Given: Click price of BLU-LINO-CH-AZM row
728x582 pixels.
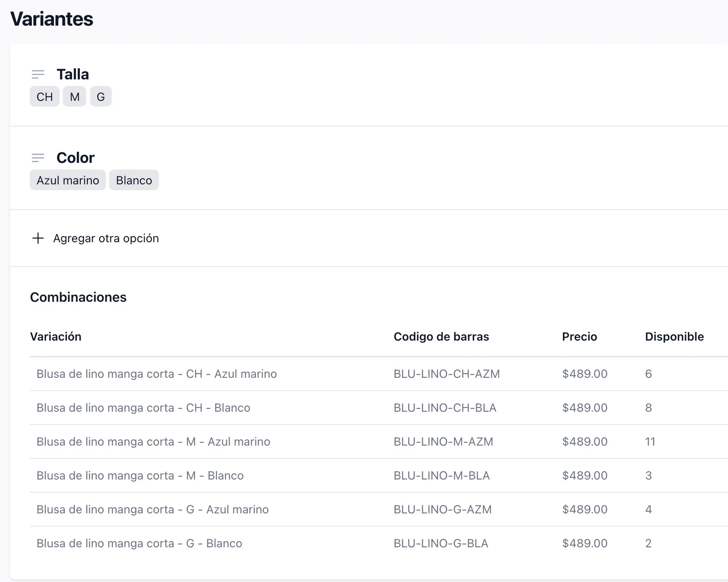Looking at the screenshot, I should (585, 374).
